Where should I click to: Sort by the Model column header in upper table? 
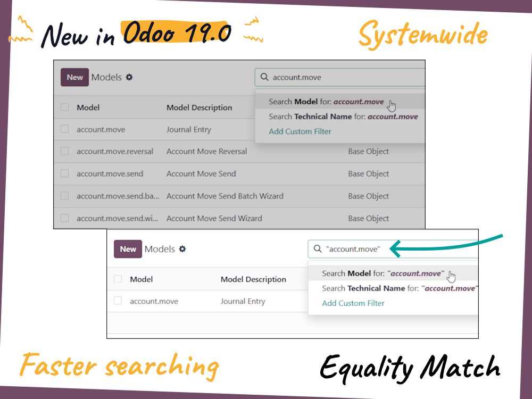click(88, 107)
